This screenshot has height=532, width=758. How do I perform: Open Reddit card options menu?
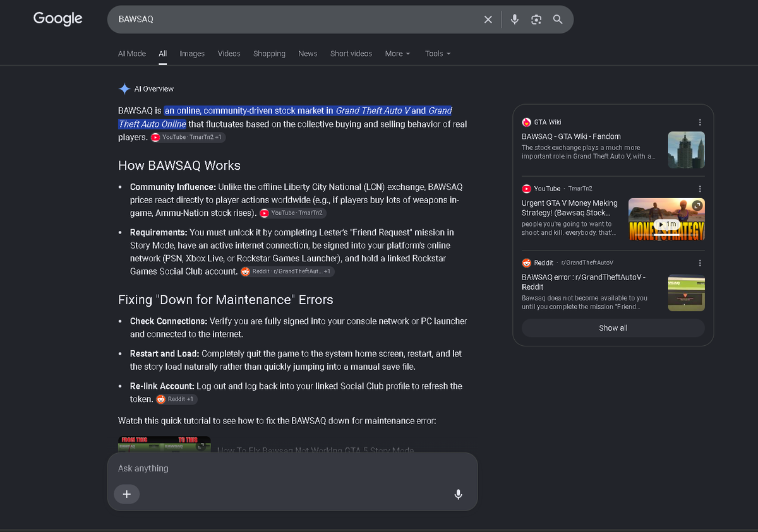click(x=699, y=263)
